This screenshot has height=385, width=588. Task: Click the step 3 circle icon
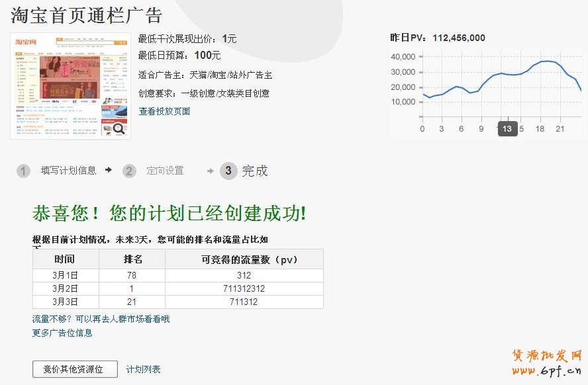(x=228, y=171)
